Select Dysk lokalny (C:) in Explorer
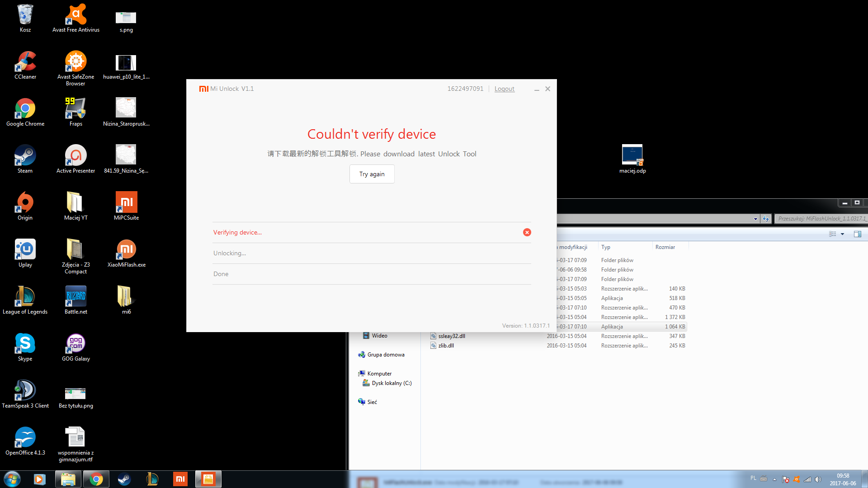This screenshot has height=488, width=868. point(387,383)
